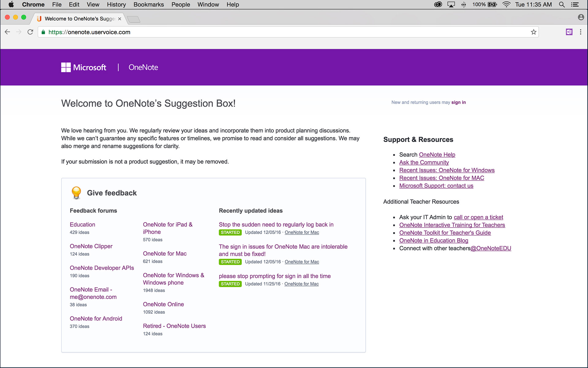Screen dimensions: 588x368
Task: Click the sign in link
Action: (458, 102)
